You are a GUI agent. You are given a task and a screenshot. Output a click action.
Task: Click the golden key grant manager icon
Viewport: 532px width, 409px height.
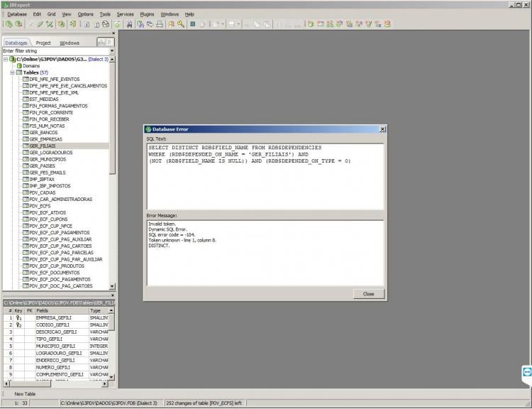click(x=181, y=24)
